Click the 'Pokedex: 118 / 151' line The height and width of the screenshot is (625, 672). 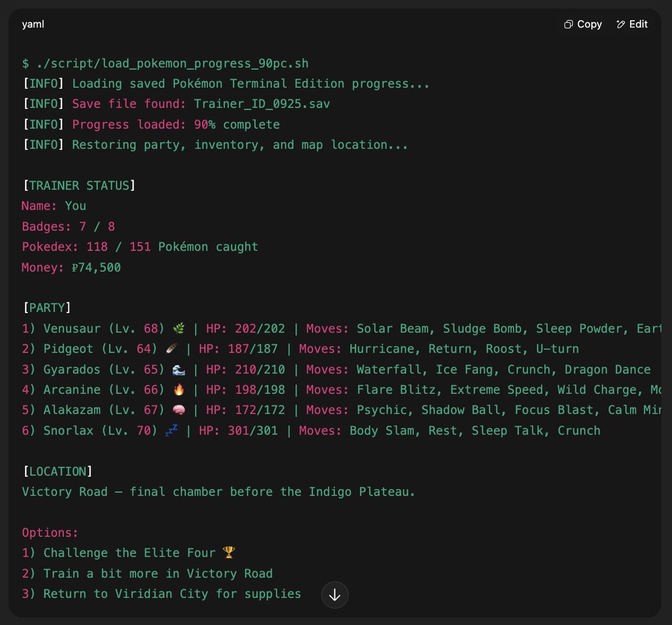click(140, 246)
